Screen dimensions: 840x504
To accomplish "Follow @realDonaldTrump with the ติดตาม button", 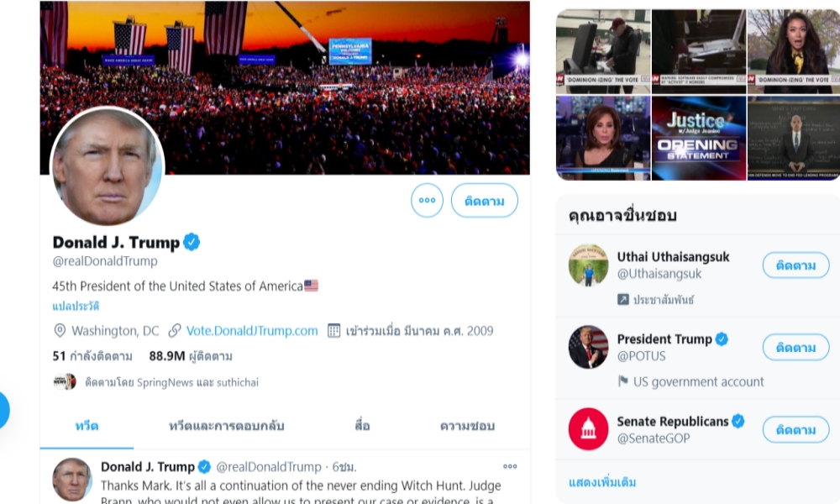I will (484, 200).
